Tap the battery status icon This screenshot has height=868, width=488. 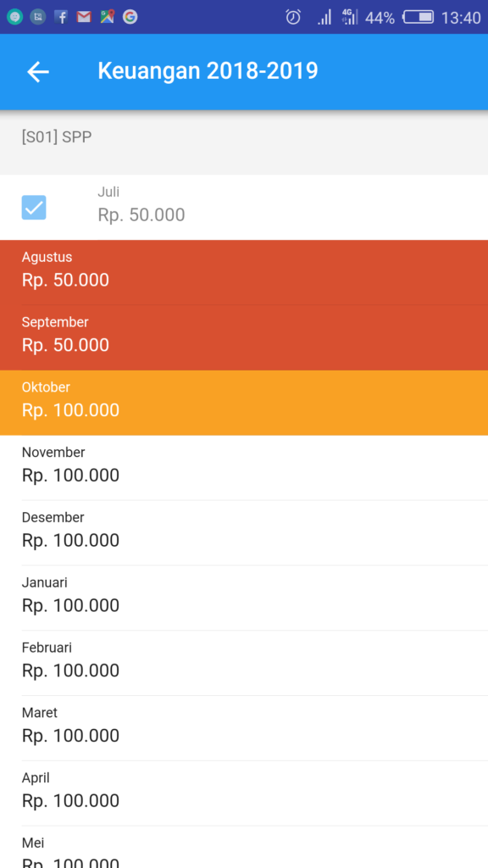coord(419,17)
